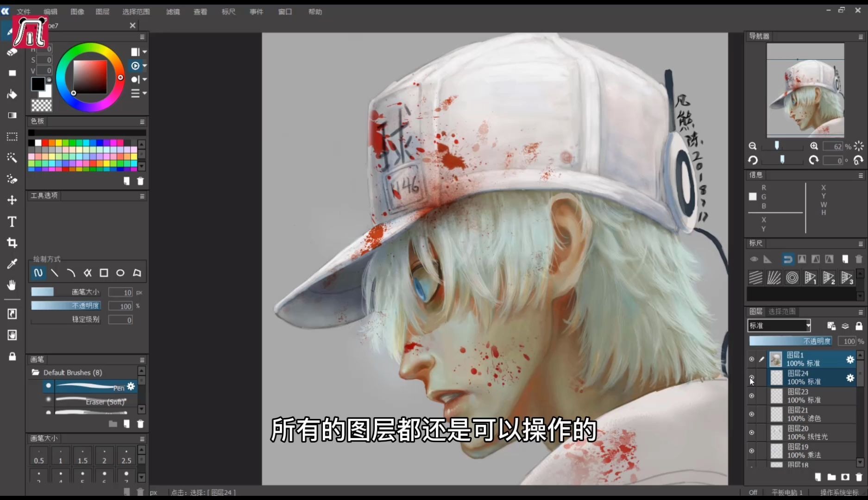Pick the 0.5 brush size preset
This screenshot has width=868, height=500.
(39, 456)
